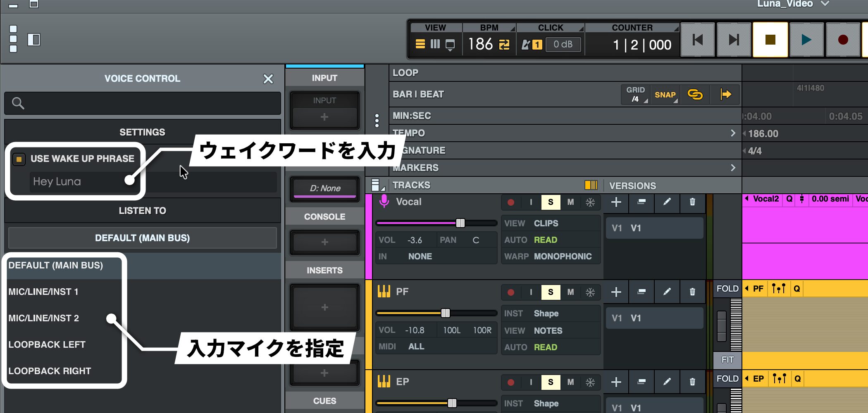Mute the Vocal track
Viewport: 868px width, 413px height.
[x=570, y=202]
